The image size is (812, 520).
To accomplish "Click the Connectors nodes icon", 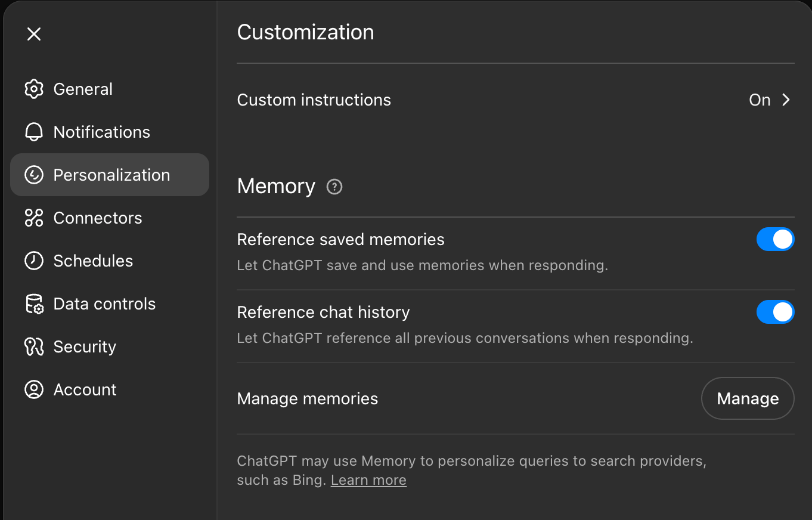I will (x=34, y=218).
